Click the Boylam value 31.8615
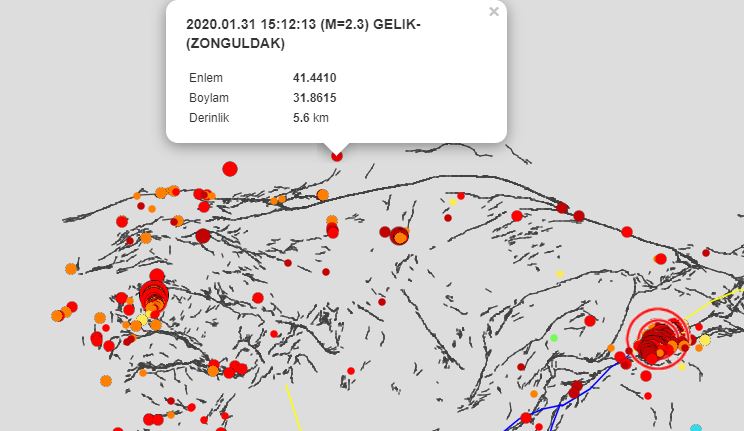This screenshot has height=431, width=744. click(314, 98)
